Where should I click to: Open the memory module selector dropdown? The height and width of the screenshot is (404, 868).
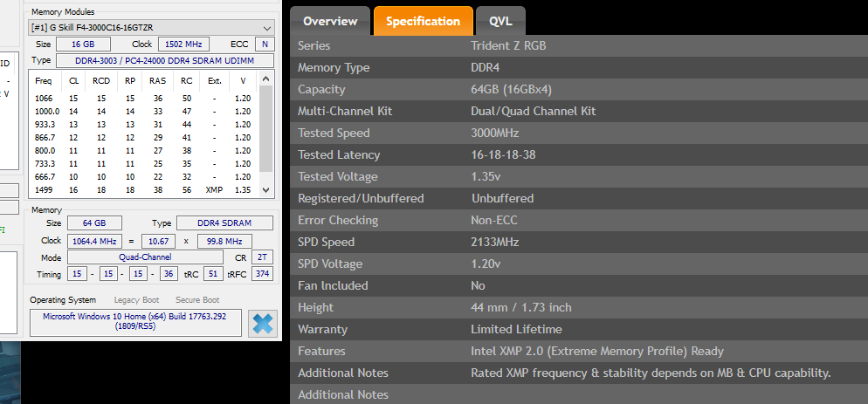pyautogui.click(x=151, y=28)
